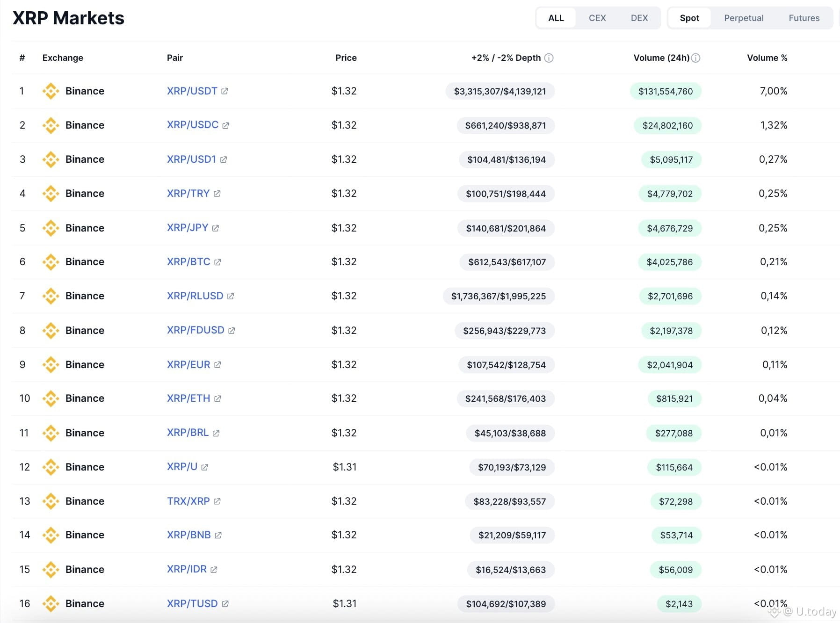The image size is (840, 623).
Task: Open external link icon next to XRP/BTC
Action: [x=217, y=262]
